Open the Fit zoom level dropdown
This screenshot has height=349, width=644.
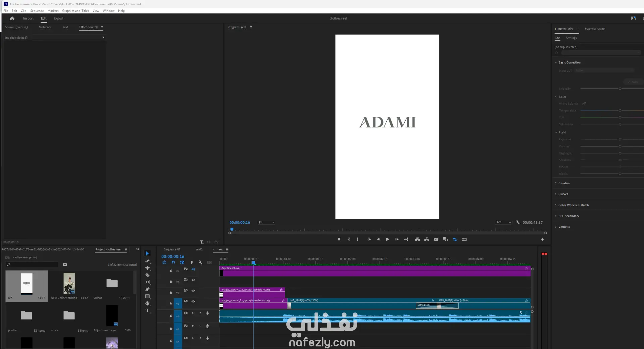[266, 222]
